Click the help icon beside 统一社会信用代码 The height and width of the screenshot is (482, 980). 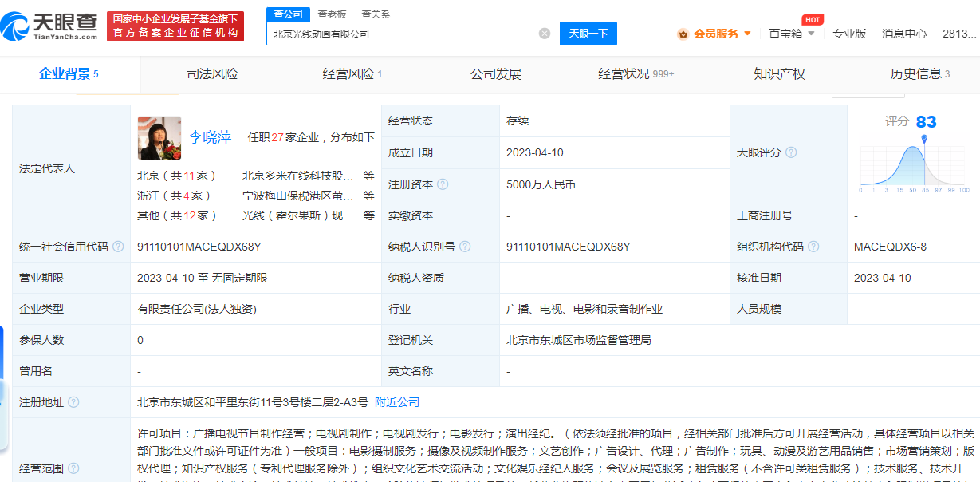click(118, 247)
